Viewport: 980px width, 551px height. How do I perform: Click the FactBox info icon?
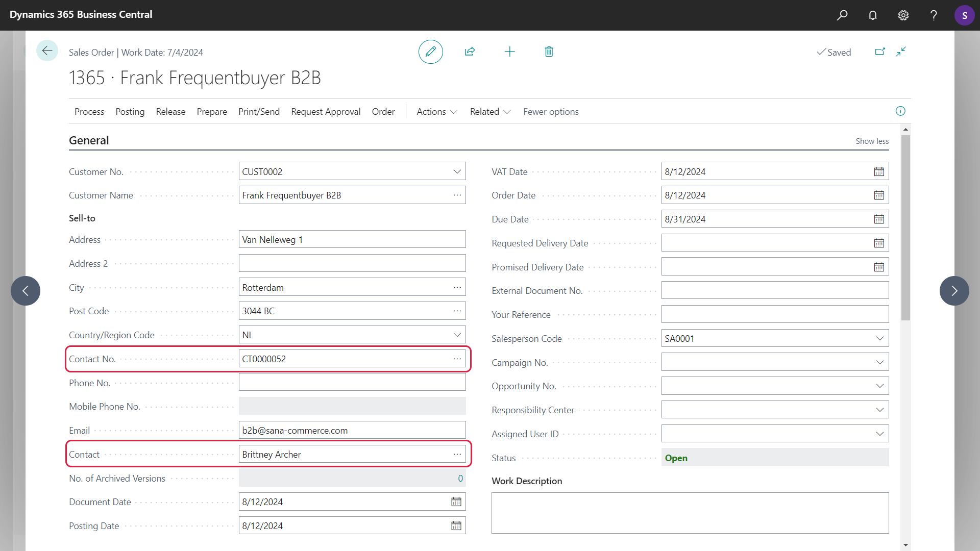click(900, 111)
